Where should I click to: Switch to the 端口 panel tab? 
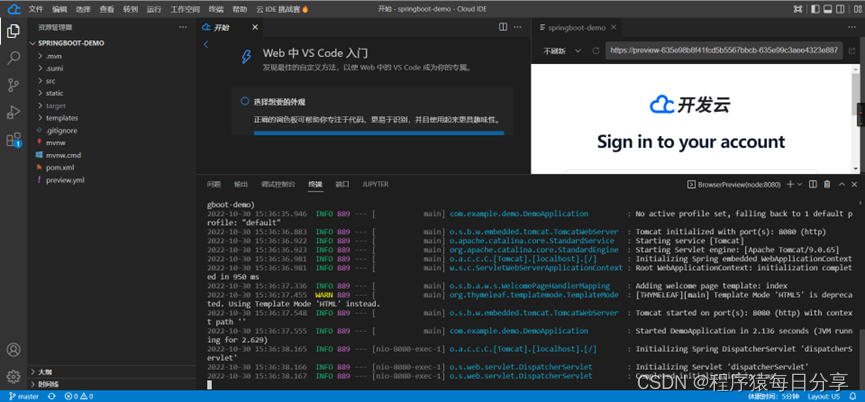click(x=342, y=184)
